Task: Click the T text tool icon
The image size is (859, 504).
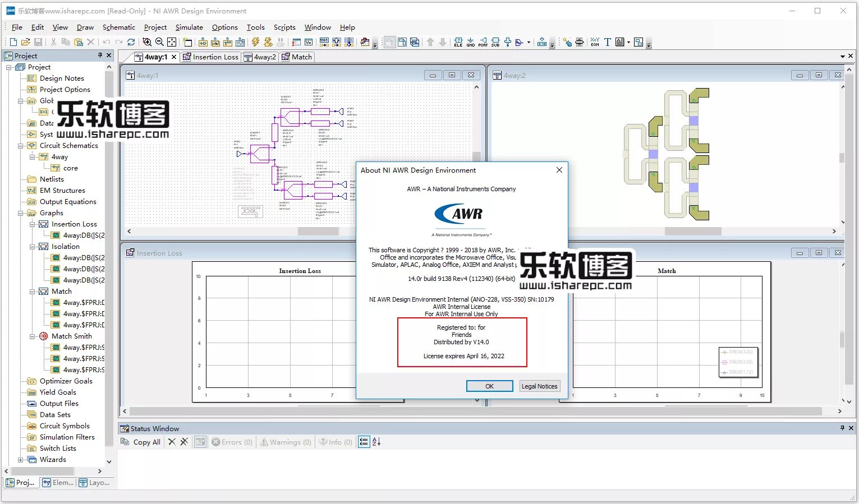Action: pyautogui.click(x=608, y=42)
